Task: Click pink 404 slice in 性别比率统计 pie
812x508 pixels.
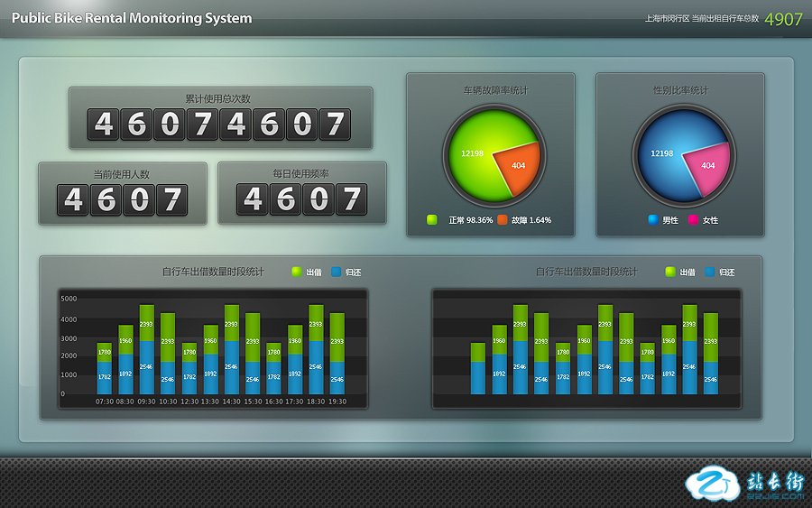Action: pos(706,168)
